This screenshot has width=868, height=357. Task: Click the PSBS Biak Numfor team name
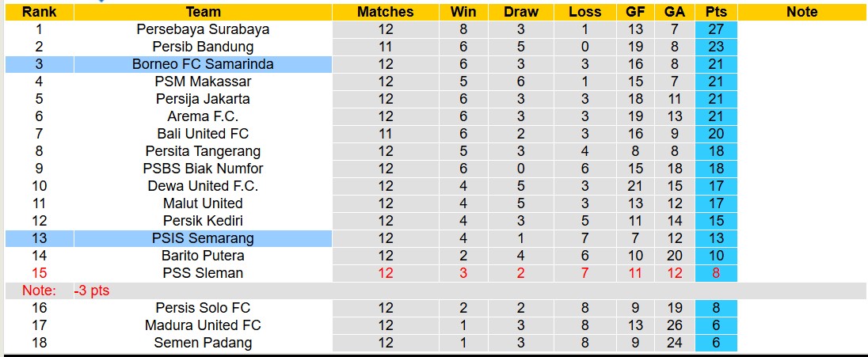[203, 169]
